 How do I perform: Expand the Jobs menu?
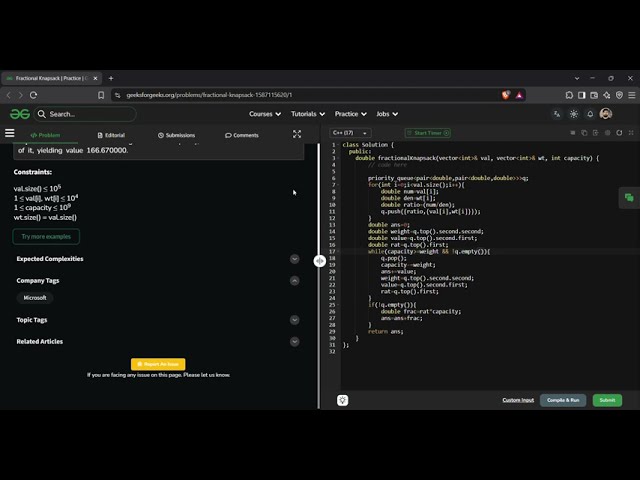pyautogui.click(x=387, y=114)
